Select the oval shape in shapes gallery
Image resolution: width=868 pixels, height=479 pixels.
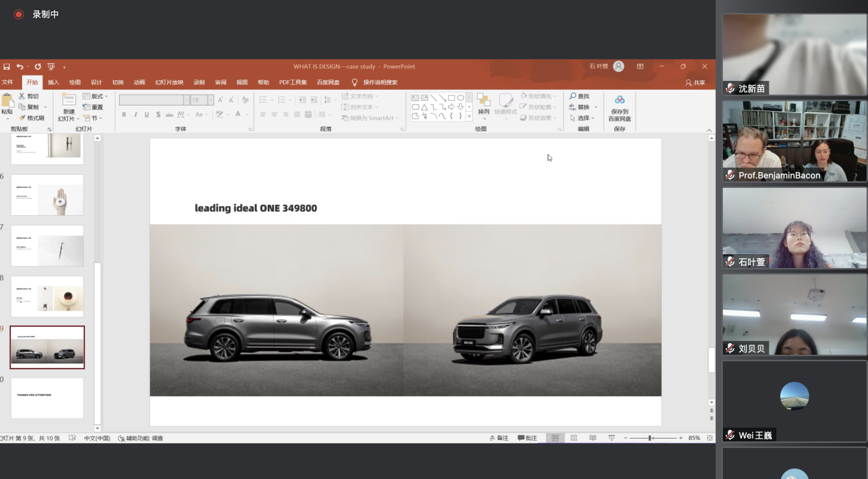460,98
